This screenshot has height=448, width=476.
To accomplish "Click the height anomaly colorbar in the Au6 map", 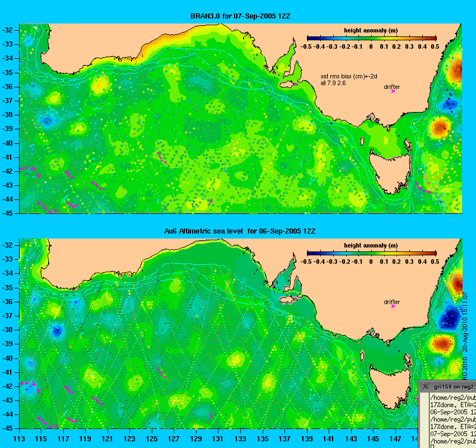I will (x=372, y=253).
